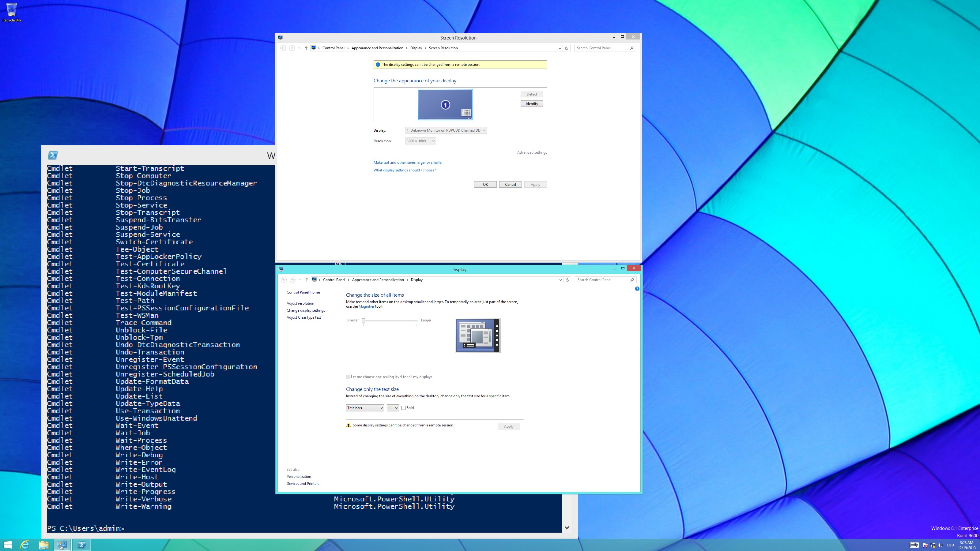The width and height of the screenshot is (980, 551).
Task: Open File Explorer from the taskbar
Action: 43,545
